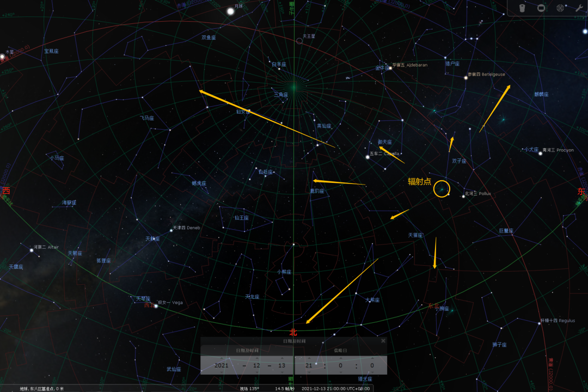Toggle the sensor frame view icon
Image resolution: width=588 pixels, height=392 pixels.
pyautogui.click(x=541, y=8)
